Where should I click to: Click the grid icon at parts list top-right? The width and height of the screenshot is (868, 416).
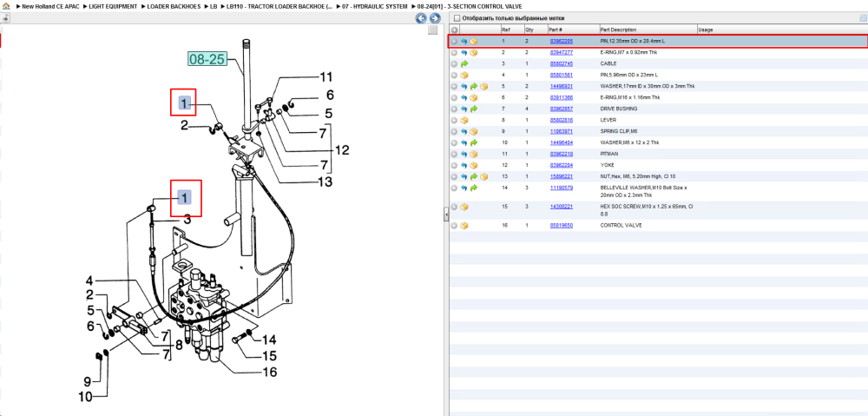863,18
